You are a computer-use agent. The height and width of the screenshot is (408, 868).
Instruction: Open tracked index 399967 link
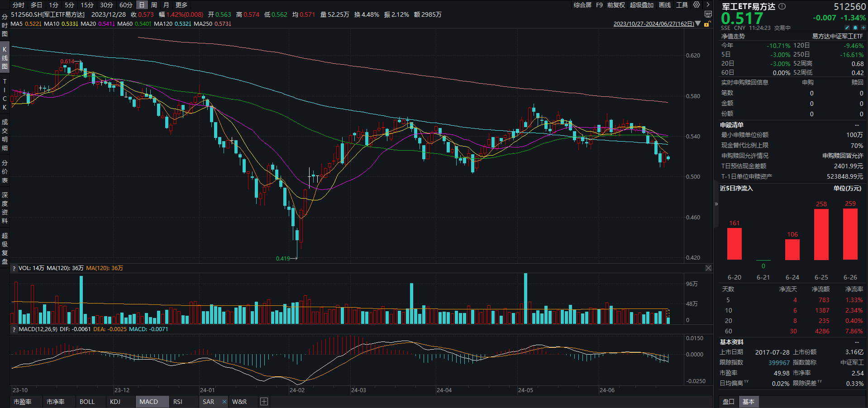tap(779, 363)
